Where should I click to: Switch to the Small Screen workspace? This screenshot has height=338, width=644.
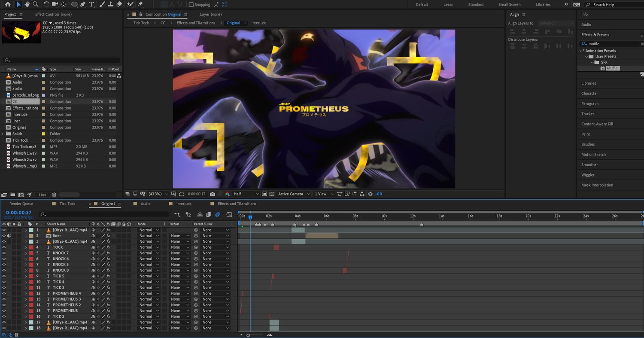pyautogui.click(x=509, y=5)
